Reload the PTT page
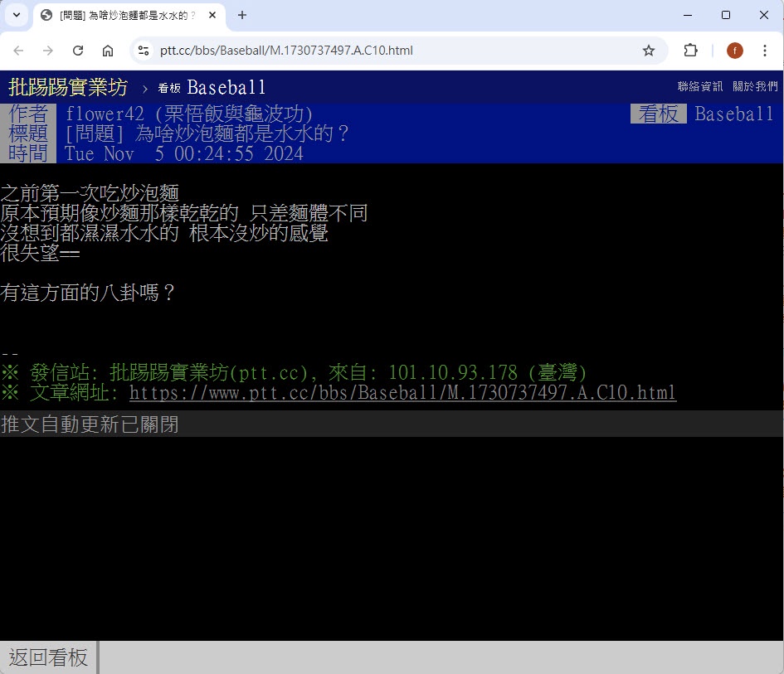 tap(78, 51)
